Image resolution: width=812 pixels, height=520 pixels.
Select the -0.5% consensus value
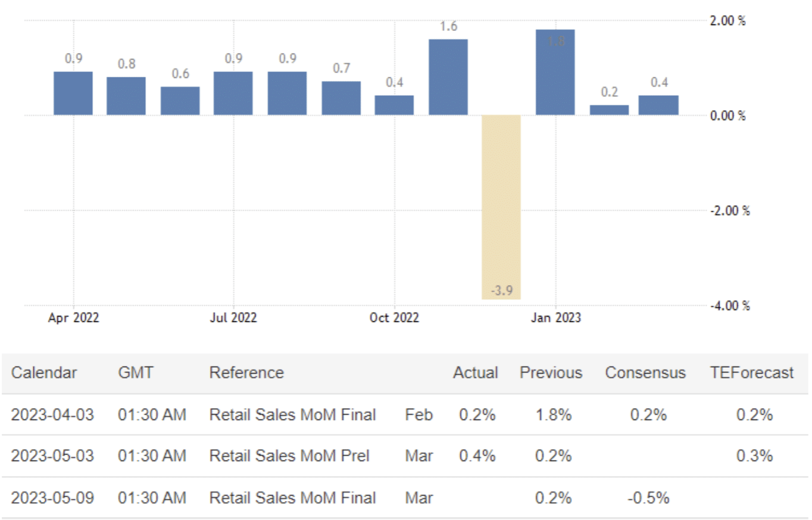(648, 497)
